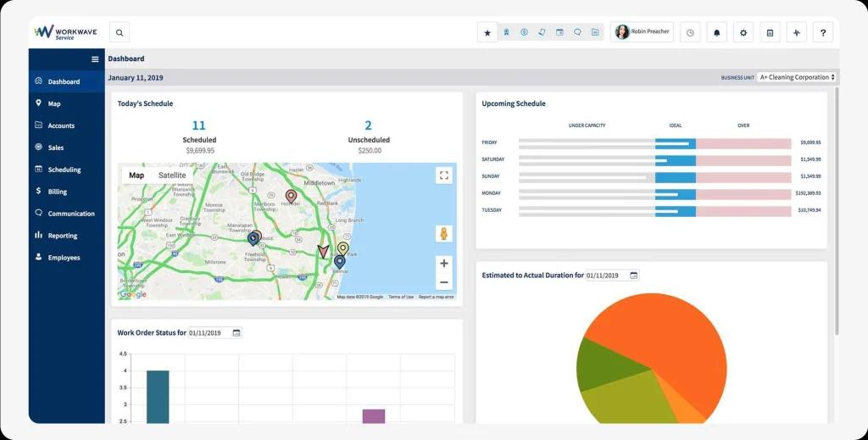This screenshot has height=440, width=868.
Task: Open the notifications bell
Action: [716, 33]
